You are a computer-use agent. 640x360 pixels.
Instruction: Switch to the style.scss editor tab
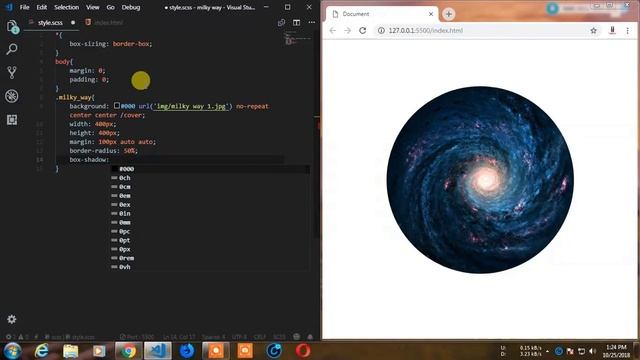[51, 22]
